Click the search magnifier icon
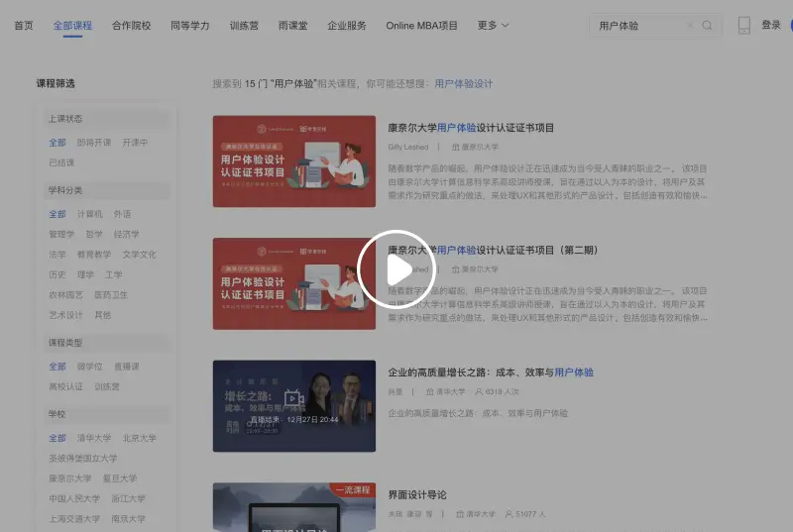 pos(707,25)
